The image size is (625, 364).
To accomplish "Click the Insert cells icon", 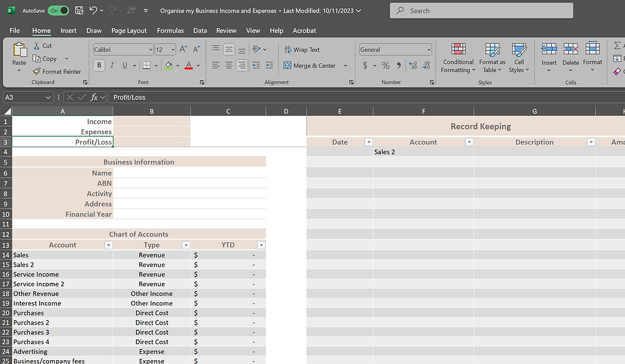I will tap(548, 50).
